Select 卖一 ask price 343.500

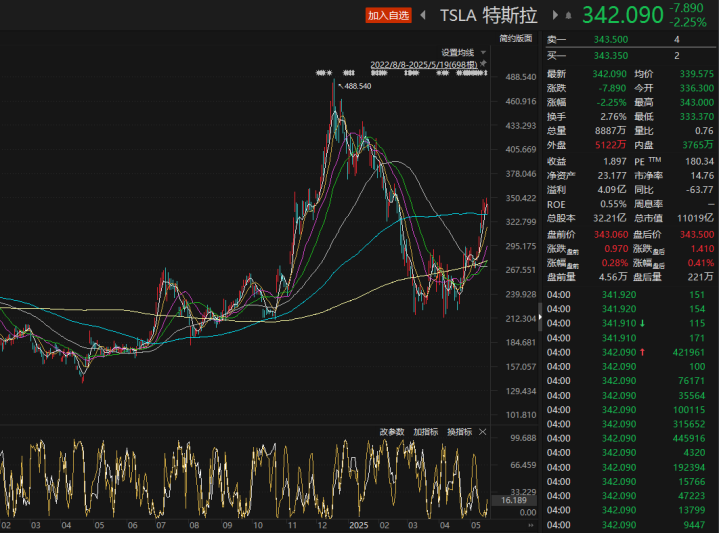[x=611, y=39]
